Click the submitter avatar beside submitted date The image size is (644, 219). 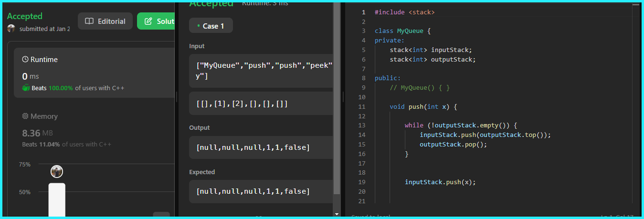point(11,28)
